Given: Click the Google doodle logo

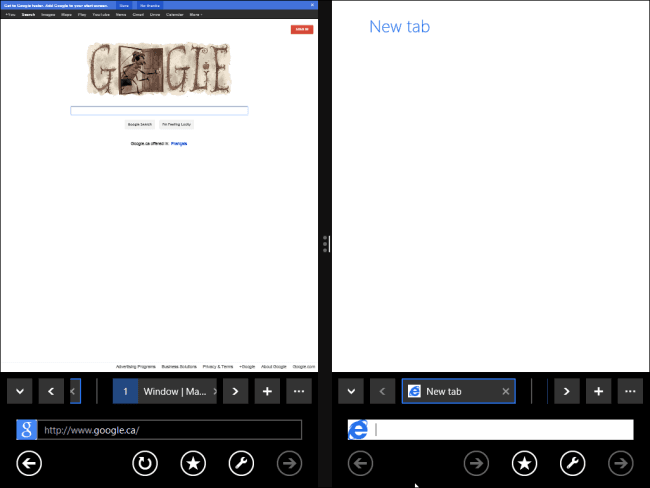Looking at the screenshot, I should (159, 69).
